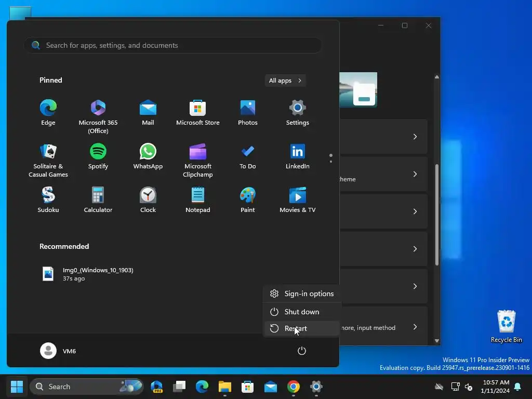
Task: Open the All apps list
Action: [x=285, y=81]
